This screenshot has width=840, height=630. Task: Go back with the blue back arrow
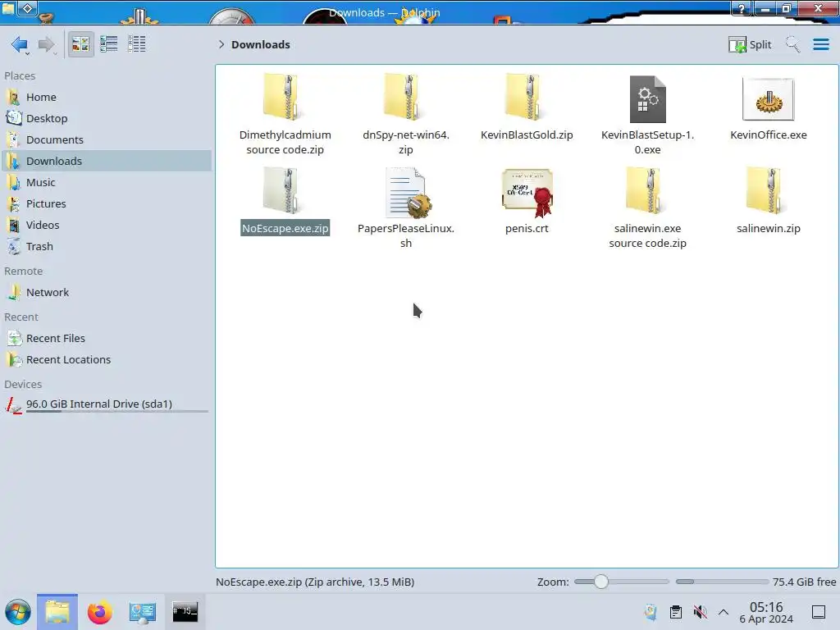20,44
